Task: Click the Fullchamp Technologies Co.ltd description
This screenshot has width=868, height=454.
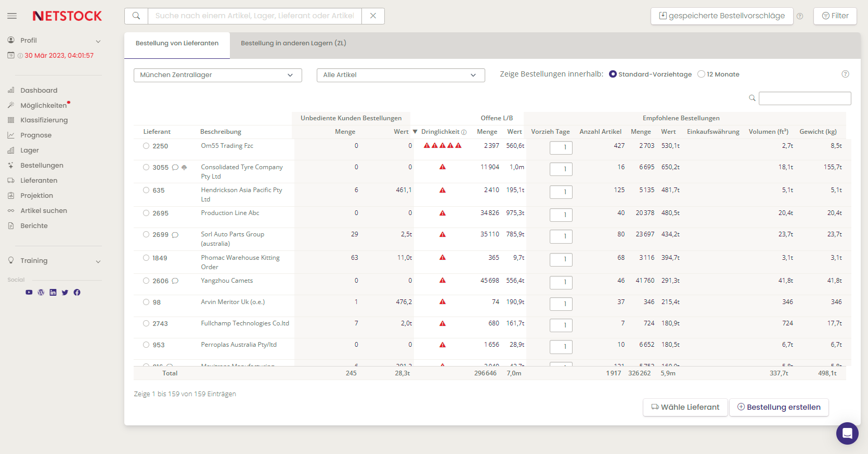Action: 245,323
